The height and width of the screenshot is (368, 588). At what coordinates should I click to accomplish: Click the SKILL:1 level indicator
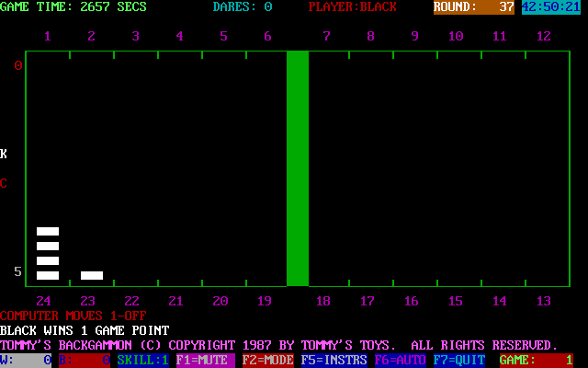[x=142, y=360]
